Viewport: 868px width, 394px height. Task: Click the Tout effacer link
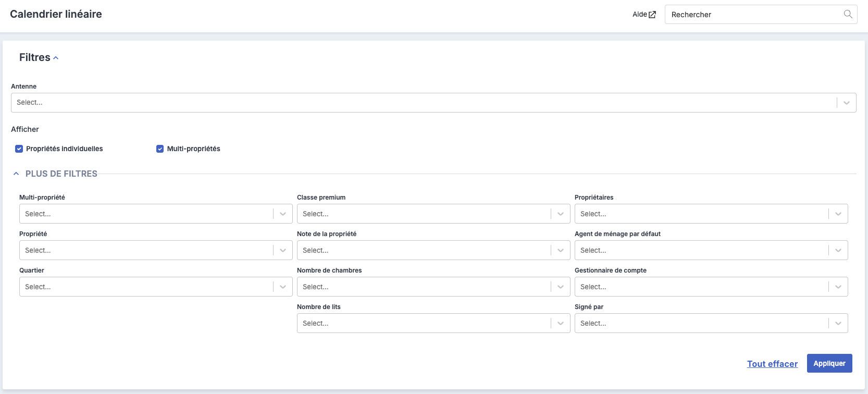772,364
